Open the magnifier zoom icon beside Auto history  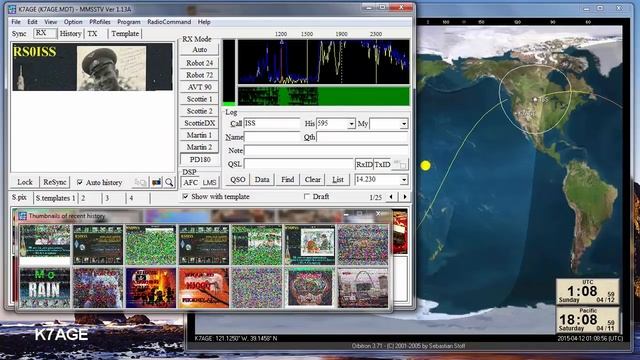(x=169, y=182)
